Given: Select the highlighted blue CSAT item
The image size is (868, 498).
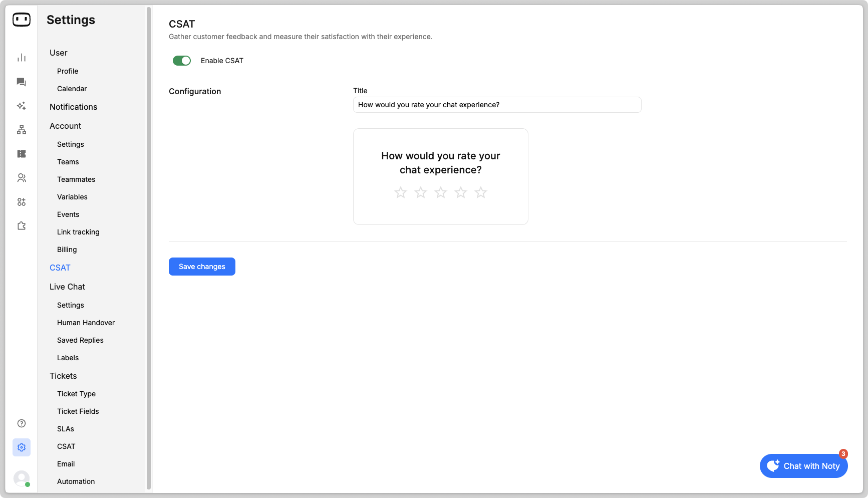Looking at the screenshot, I should click(x=60, y=268).
